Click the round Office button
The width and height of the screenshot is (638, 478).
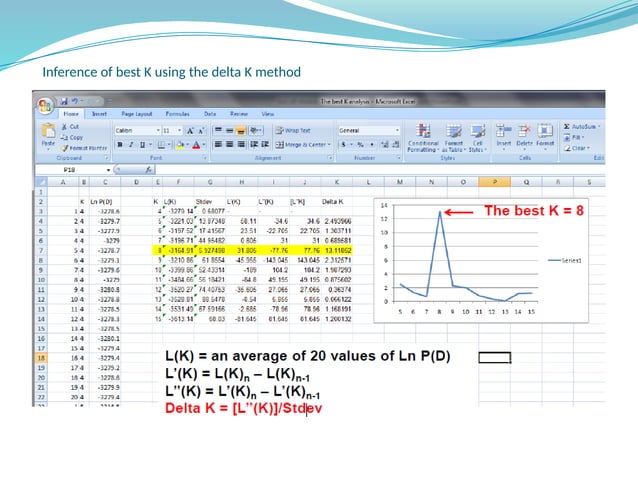pyautogui.click(x=45, y=106)
